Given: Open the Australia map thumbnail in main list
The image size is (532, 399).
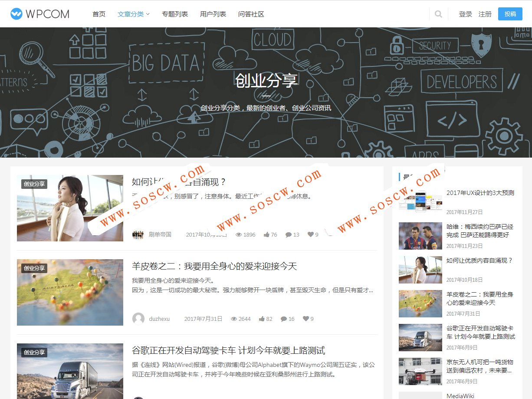Looking at the screenshot, I should 70,292.
